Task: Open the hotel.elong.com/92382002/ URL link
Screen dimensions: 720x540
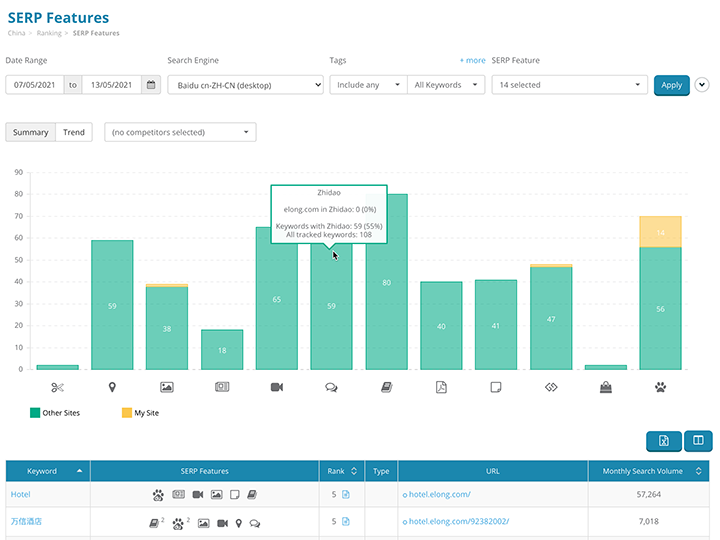Action: pyautogui.click(x=451, y=521)
